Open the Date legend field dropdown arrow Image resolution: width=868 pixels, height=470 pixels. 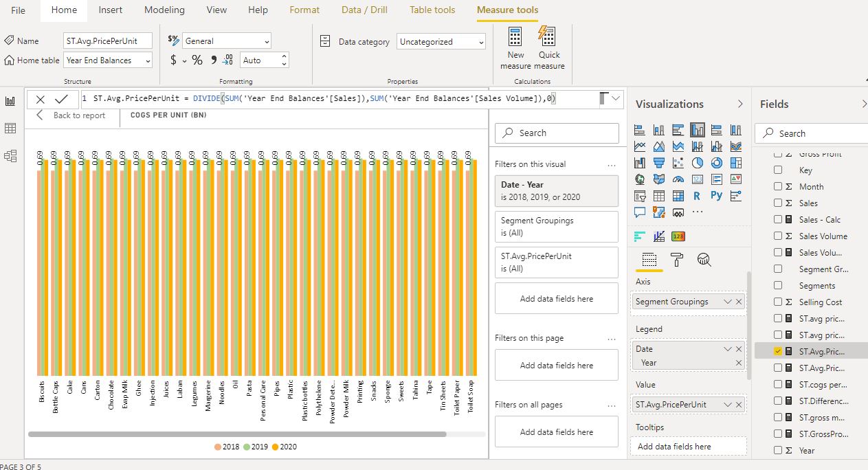point(728,349)
